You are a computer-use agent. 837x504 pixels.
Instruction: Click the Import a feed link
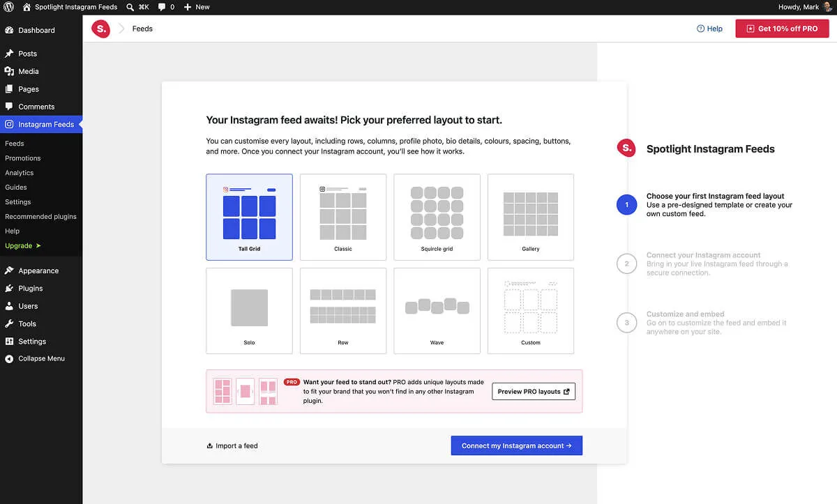pyautogui.click(x=232, y=445)
